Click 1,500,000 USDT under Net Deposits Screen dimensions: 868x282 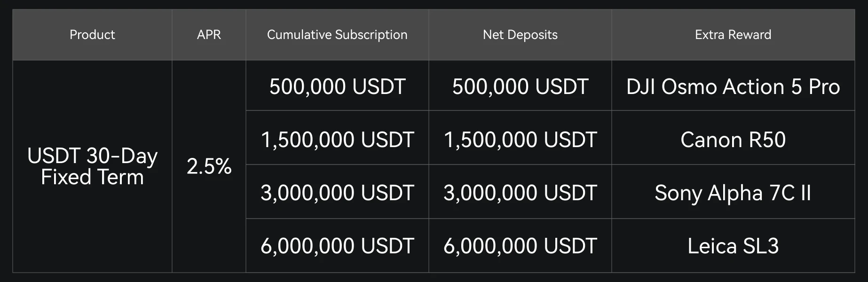[x=520, y=140]
